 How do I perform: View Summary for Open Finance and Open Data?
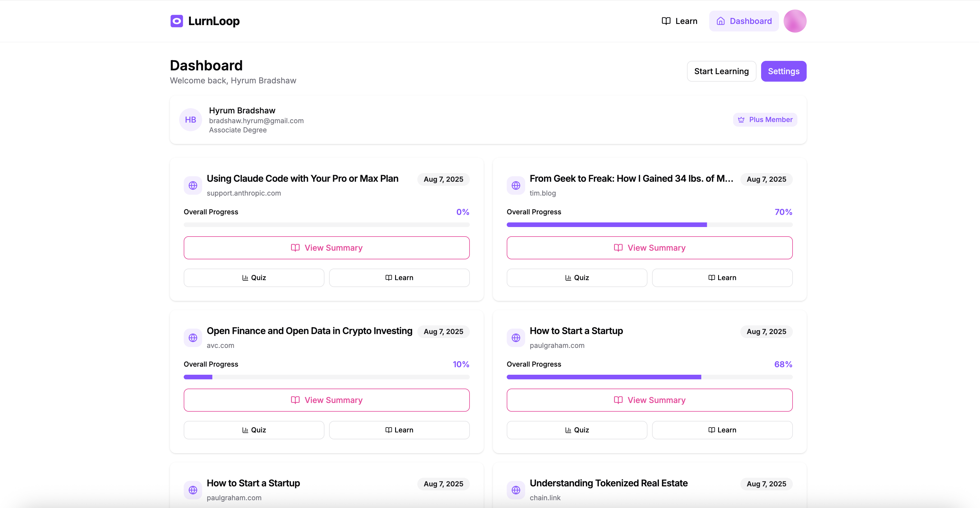326,400
